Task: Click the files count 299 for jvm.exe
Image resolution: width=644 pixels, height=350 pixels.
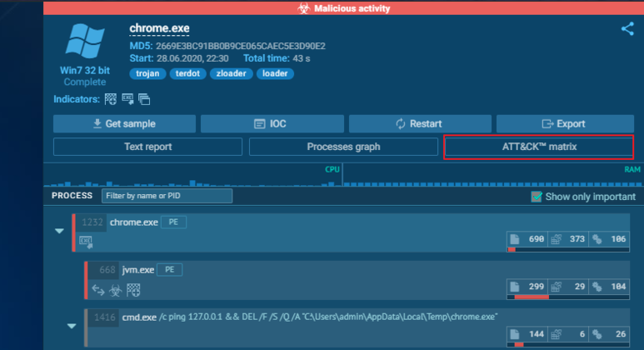Action: coord(527,287)
